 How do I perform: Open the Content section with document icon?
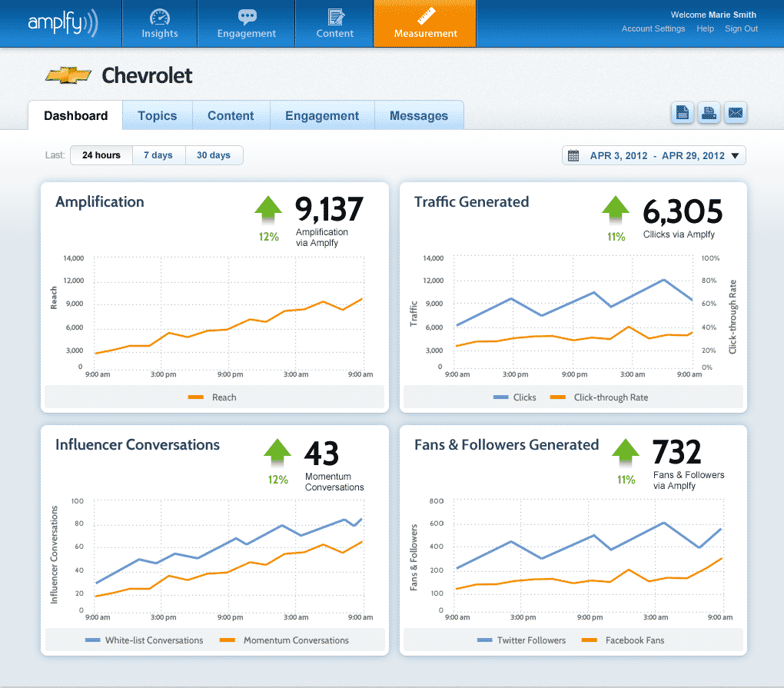[335, 23]
